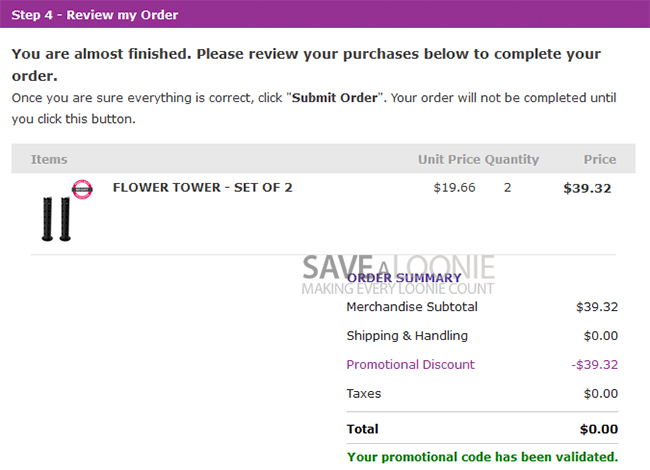Click the $0.00 order total amount
This screenshot has height=470, width=650.
(x=598, y=429)
